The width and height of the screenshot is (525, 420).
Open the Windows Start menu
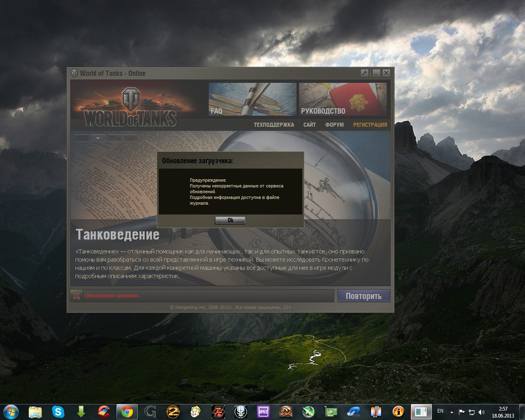11,411
